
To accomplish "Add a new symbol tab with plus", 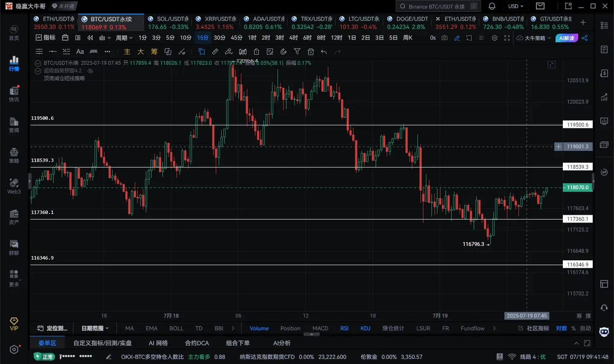I will click(583, 22).
